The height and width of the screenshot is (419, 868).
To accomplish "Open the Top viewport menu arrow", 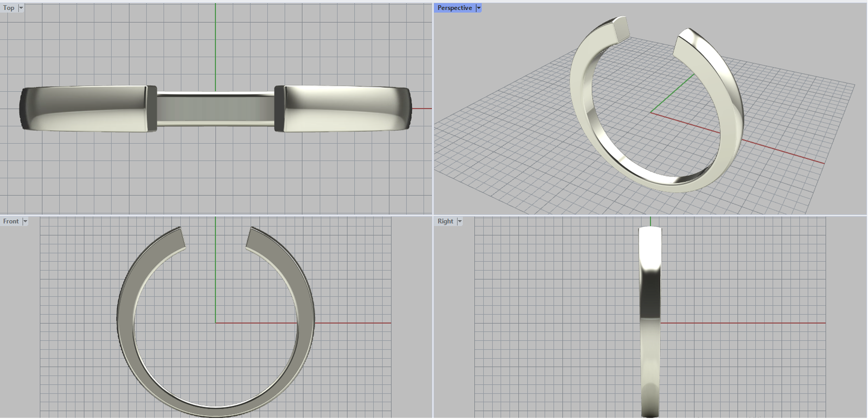I will coord(21,8).
